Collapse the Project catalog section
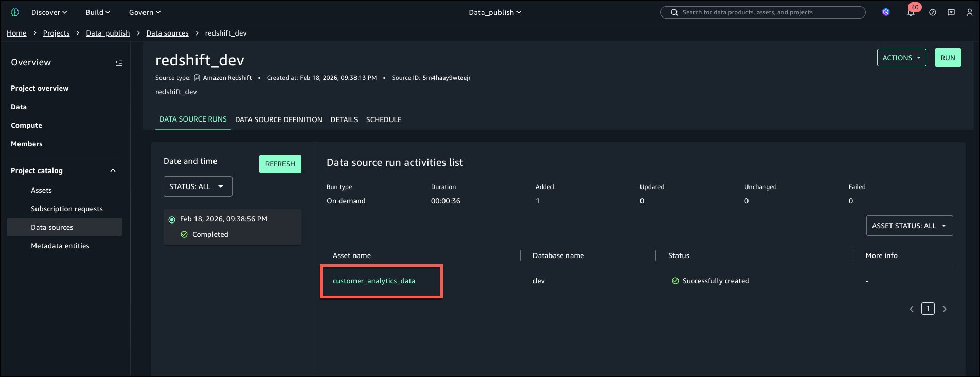This screenshot has width=980, height=377. (113, 170)
